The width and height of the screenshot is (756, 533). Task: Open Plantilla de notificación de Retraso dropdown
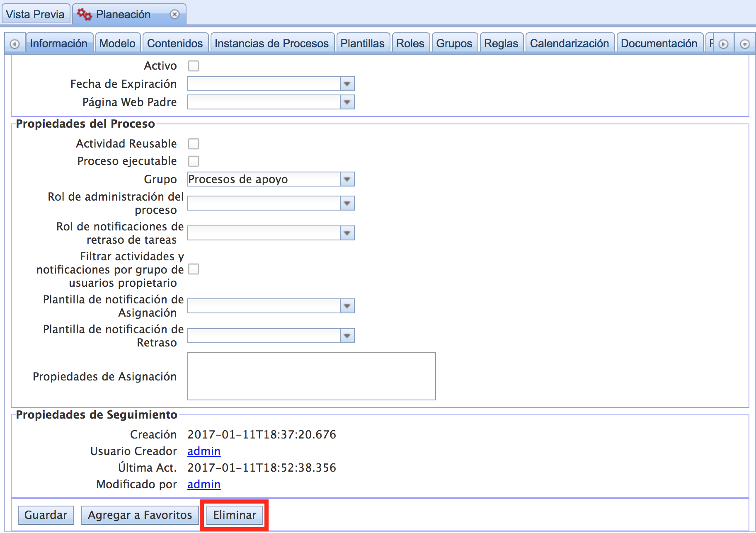[x=347, y=336]
